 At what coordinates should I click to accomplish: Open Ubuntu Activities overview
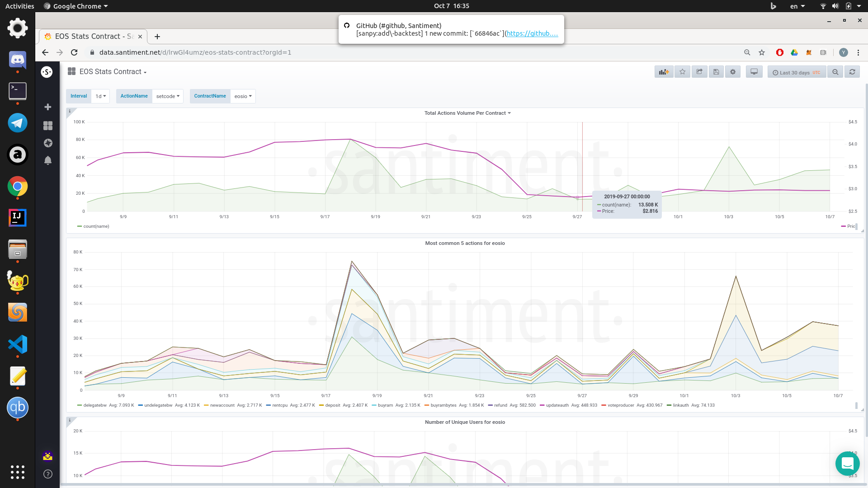point(20,6)
